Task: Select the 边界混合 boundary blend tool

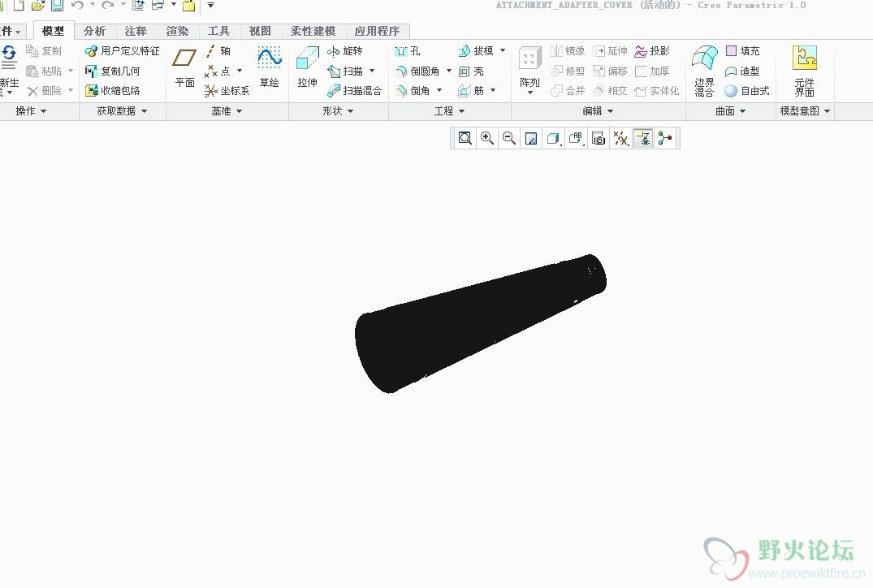Action: (704, 71)
